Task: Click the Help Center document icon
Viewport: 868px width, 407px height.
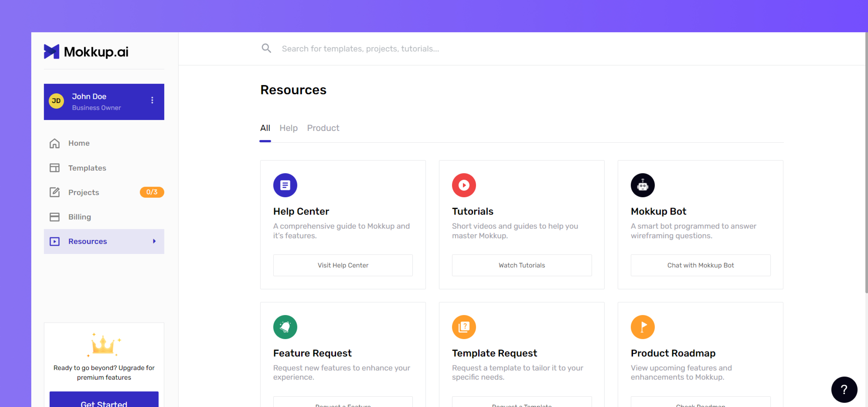Action: (x=285, y=185)
